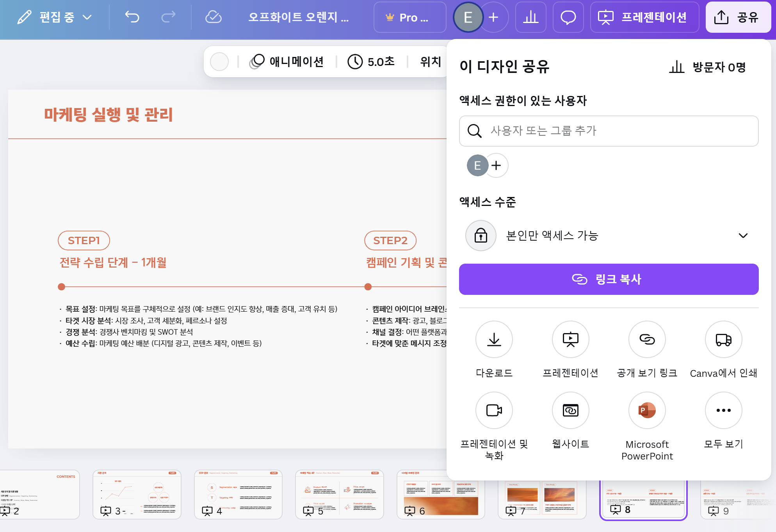Select the 타겟 시장 분석 bullet line
Viewport: 776px width, 532px height.
[x=143, y=321]
